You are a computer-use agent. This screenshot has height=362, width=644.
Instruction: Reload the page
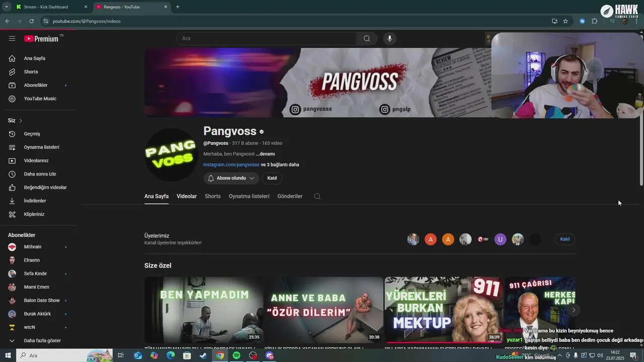(31, 21)
